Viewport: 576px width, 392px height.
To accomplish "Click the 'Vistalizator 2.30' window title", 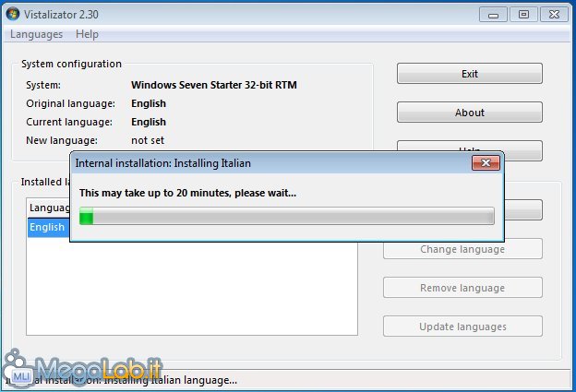I will (x=61, y=15).
